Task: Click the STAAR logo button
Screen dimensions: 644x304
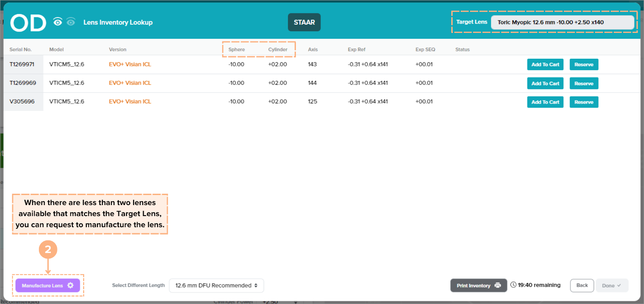Action: click(x=304, y=23)
